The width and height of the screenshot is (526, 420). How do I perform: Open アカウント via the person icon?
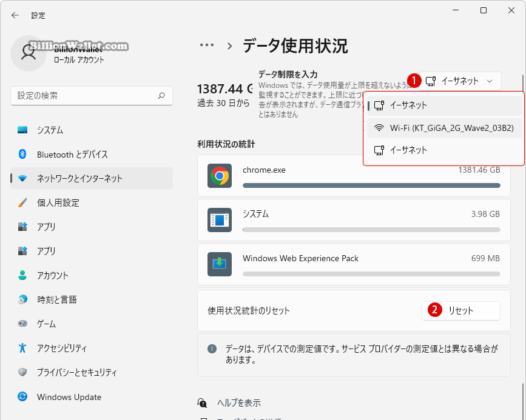pos(22,275)
